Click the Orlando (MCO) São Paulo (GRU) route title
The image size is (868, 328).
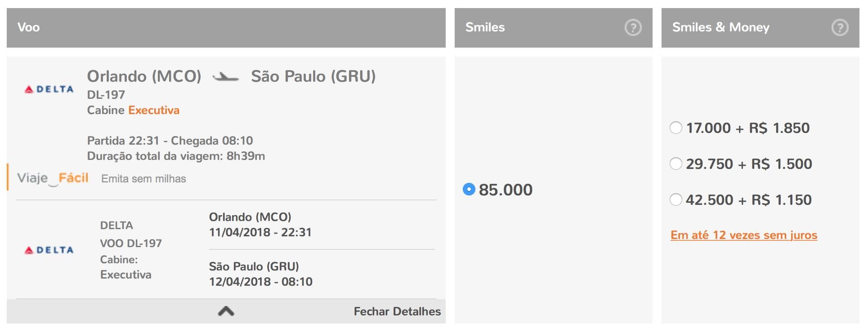[231, 76]
